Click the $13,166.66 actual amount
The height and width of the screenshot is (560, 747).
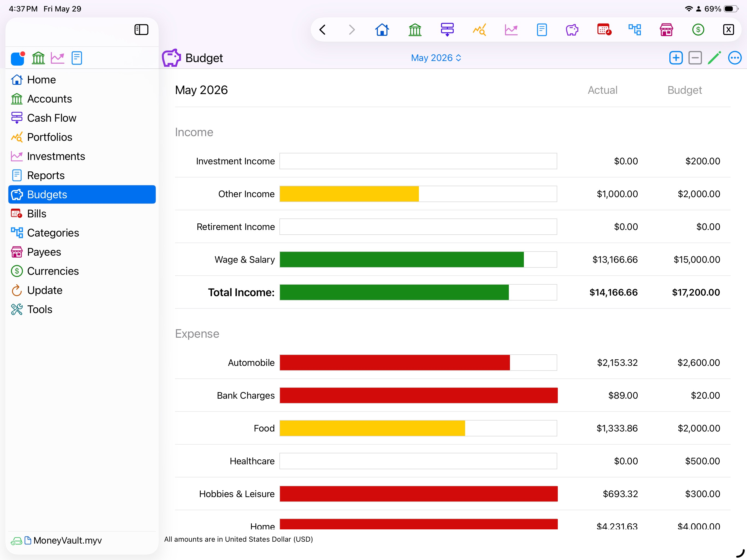click(x=615, y=259)
